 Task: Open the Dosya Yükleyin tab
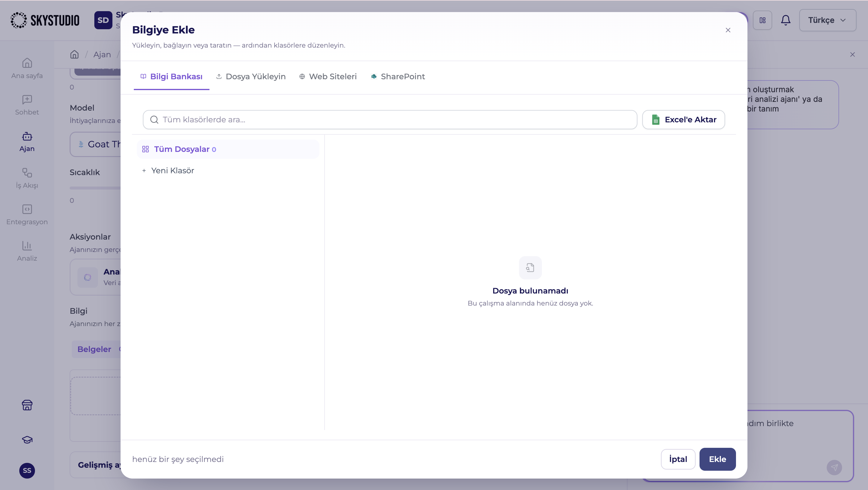click(x=251, y=77)
